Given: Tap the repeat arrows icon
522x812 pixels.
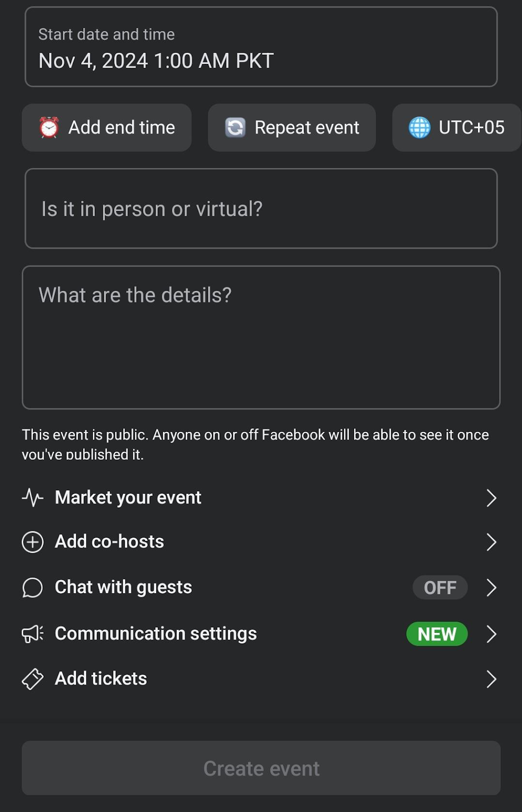Looking at the screenshot, I should coord(235,127).
